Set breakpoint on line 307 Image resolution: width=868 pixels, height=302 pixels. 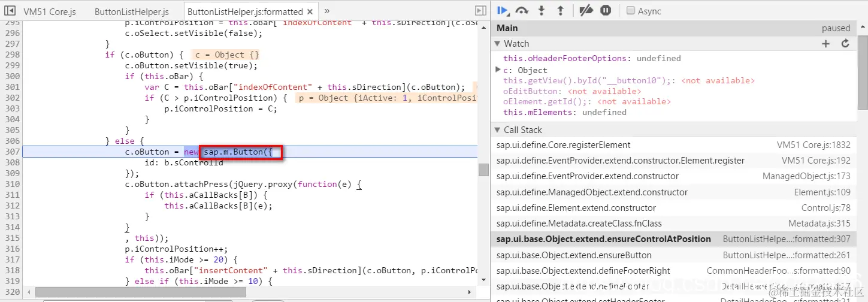point(12,152)
